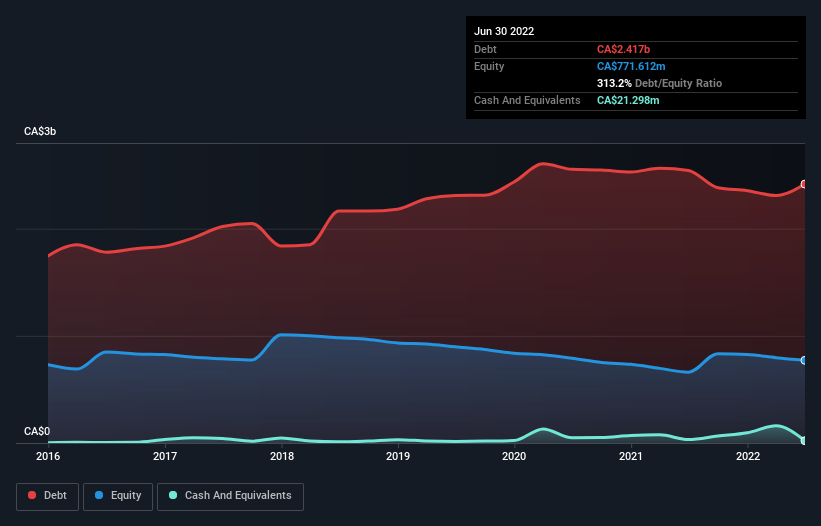Click the red Debt endpoint marker on the chart
Screen dimensions: 821x526
pos(804,184)
